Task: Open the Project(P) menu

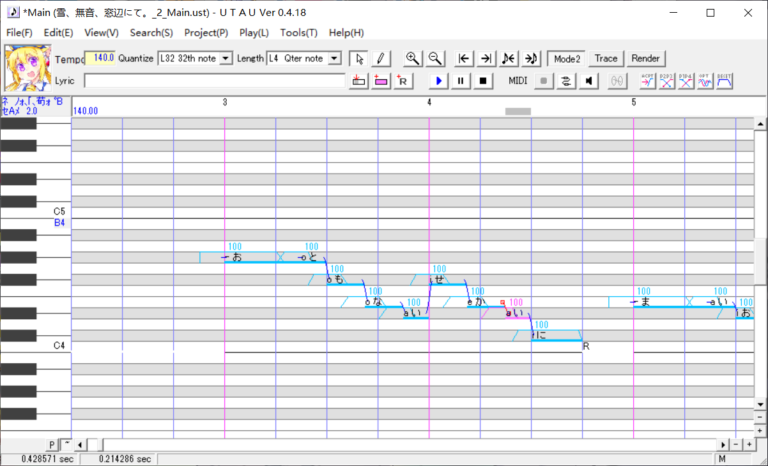Action: click(x=206, y=33)
